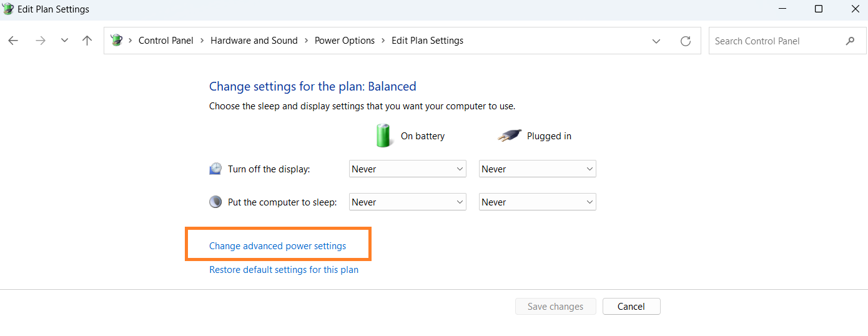Navigate to Hardware and Sound breadcrumb
The width and height of the screenshot is (868, 336).
click(x=254, y=41)
